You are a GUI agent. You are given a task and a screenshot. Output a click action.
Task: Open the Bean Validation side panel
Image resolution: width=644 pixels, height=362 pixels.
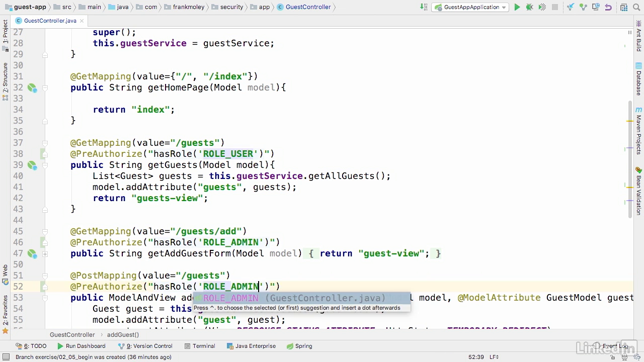638,191
